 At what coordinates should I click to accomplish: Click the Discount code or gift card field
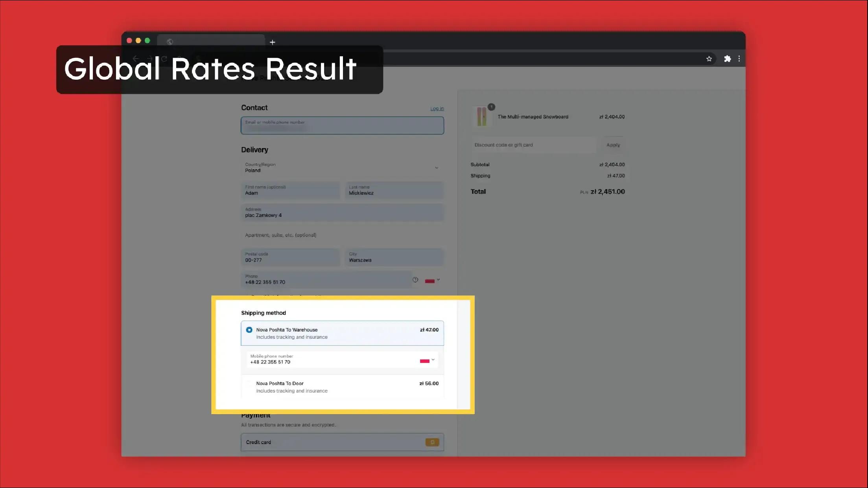tap(533, 145)
